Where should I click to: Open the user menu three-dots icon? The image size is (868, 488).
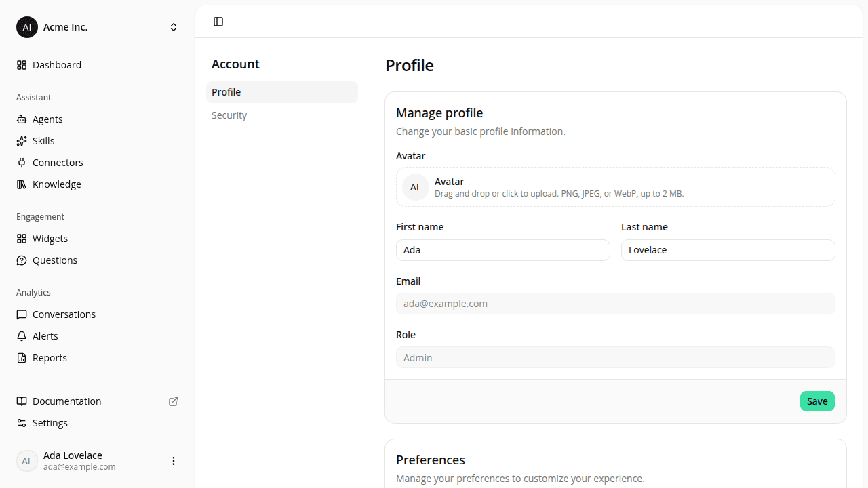click(x=174, y=461)
